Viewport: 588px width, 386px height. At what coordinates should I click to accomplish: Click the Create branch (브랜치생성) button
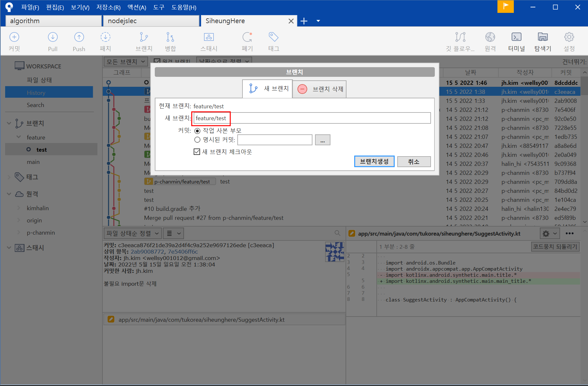pyautogui.click(x=374, y=161)
